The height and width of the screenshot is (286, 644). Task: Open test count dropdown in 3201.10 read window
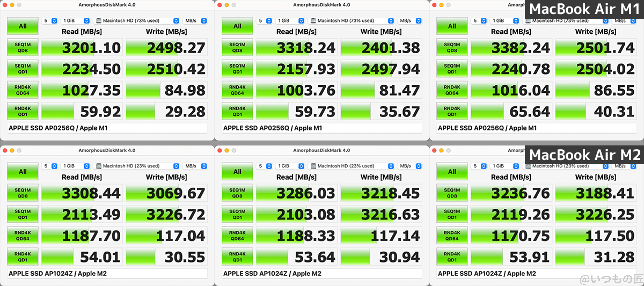pos(50,21)
